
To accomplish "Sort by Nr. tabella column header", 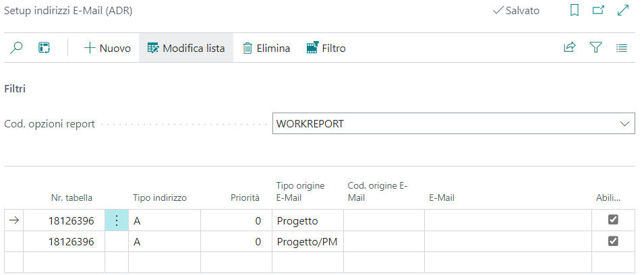I will [x=71, y=198].
